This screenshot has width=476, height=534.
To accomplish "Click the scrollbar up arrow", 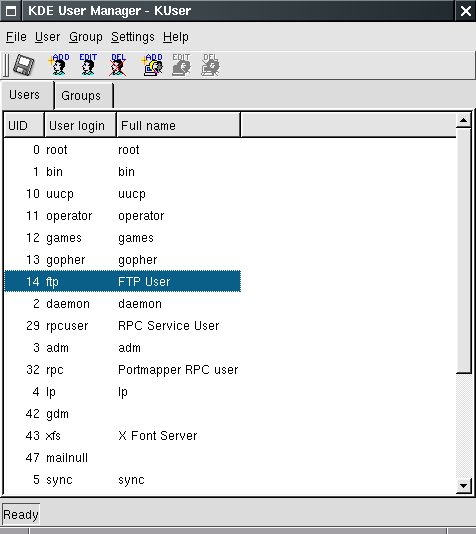I will click(x=463, y=120).
